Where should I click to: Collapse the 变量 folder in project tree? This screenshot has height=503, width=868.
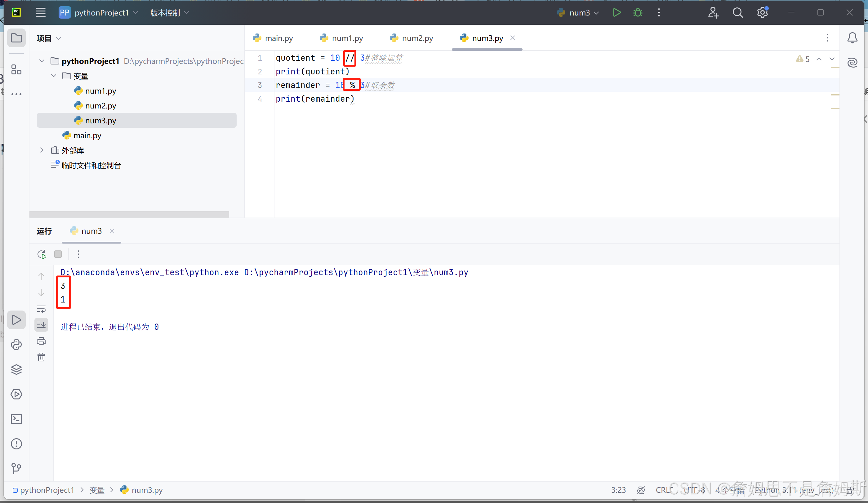54,76
